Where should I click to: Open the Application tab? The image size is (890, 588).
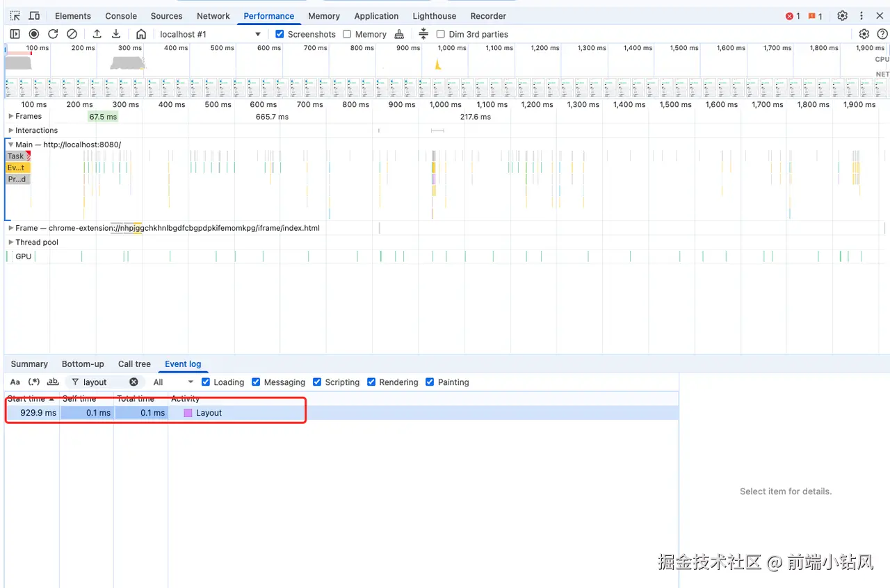coord(376,16)
